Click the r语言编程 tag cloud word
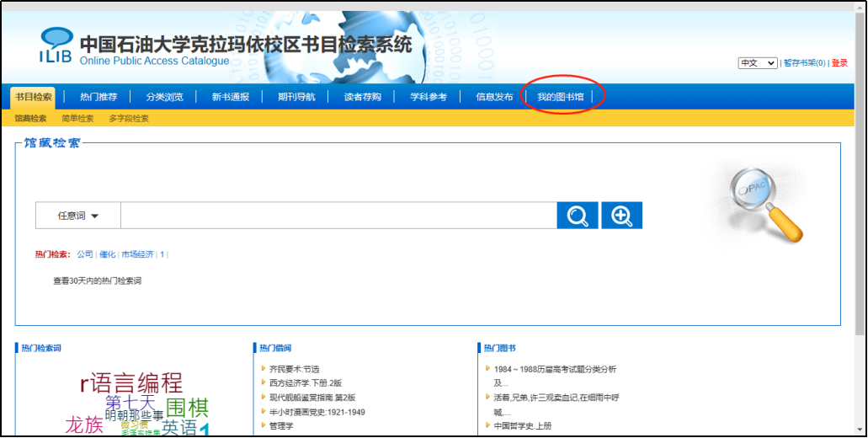The width and height of the screenshot is (868, 438). 131,383
